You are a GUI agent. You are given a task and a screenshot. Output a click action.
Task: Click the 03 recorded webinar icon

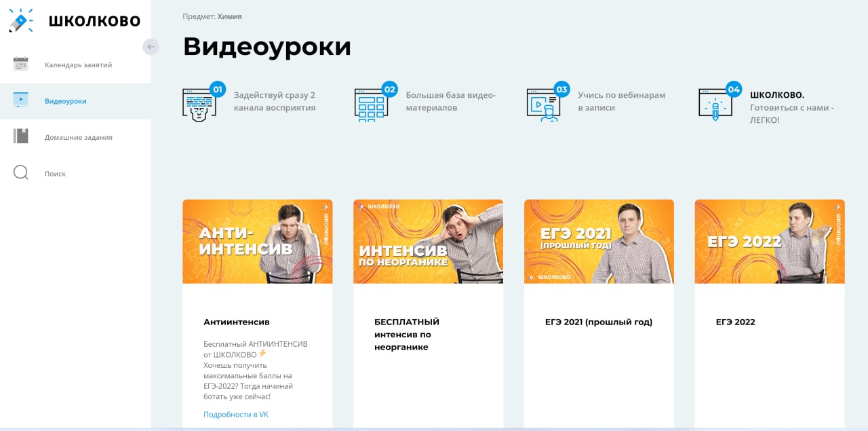(547, 102)
